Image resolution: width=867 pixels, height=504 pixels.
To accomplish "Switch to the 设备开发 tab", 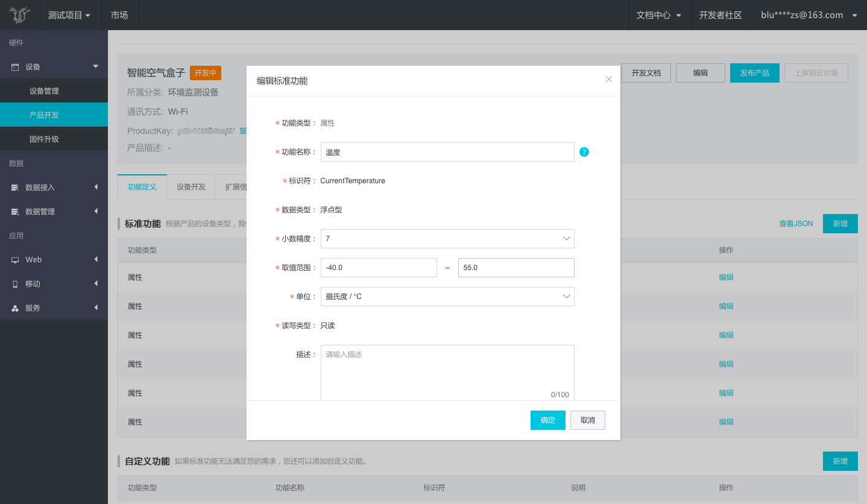I will [191, 187].
